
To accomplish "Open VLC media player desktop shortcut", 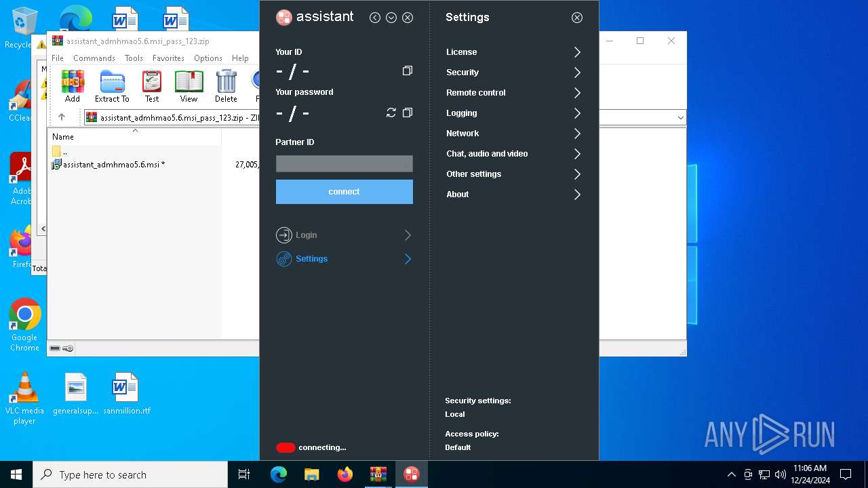I will tap(24, 399).
